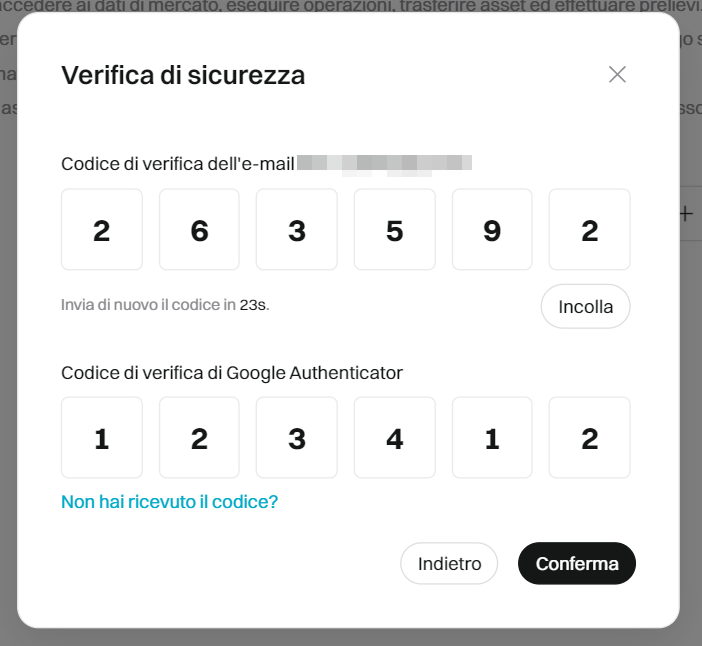Select second email code box showing 6
This screenshot has height=646, width=702.
[199, 230]
